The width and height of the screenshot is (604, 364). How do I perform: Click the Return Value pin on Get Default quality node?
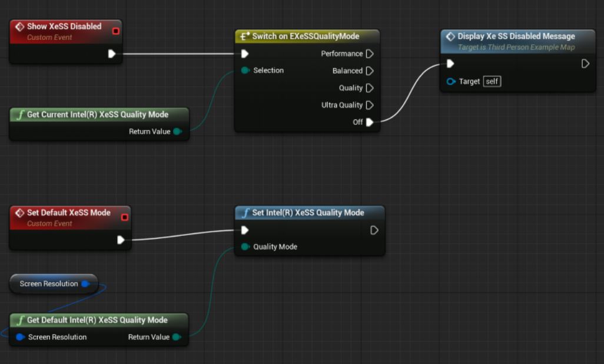[x=177, y=337]
